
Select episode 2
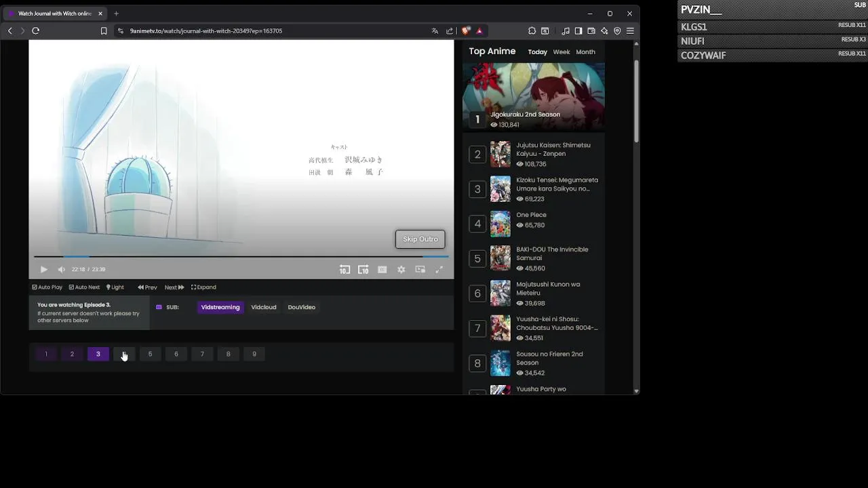point(72,354)
